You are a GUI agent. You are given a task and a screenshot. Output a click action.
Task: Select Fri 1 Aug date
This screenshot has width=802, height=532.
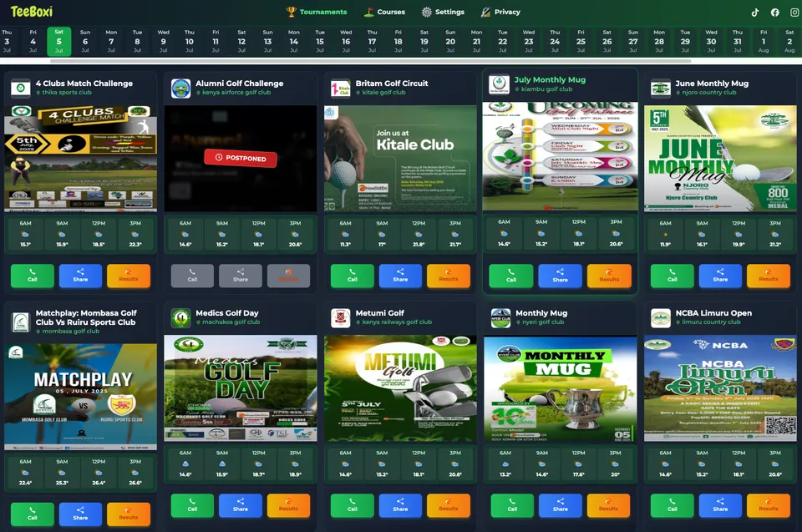click(x=763, y=41)
